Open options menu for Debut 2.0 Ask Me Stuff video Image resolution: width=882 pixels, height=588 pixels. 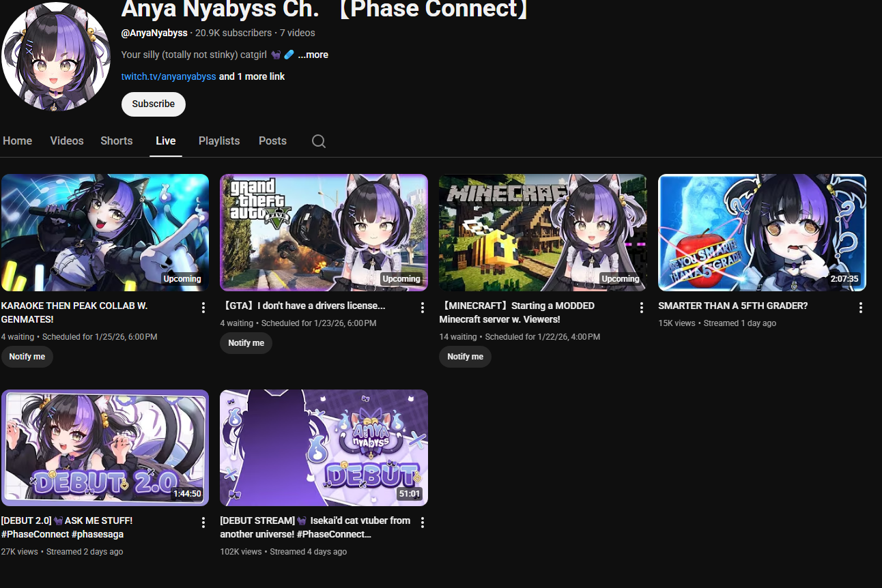[203, 523]
